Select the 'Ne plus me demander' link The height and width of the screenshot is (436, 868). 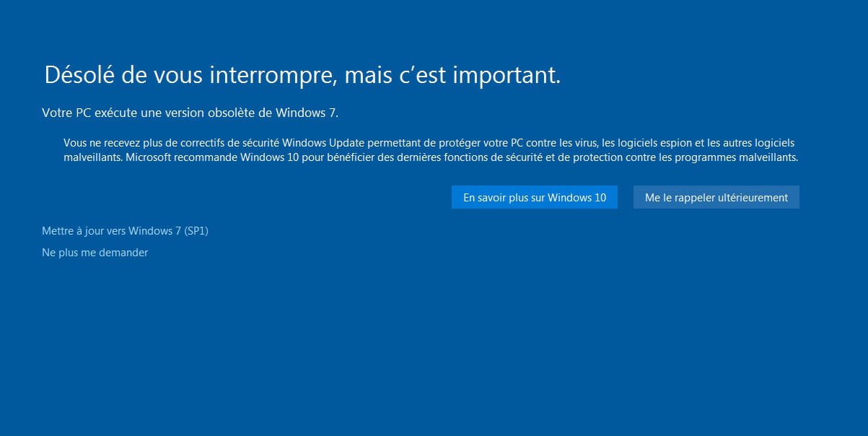95,253
